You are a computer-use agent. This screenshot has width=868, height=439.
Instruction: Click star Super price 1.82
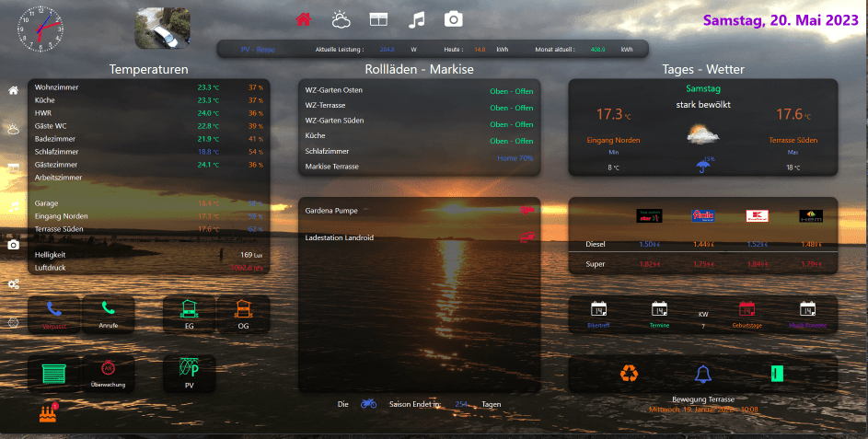649,264
